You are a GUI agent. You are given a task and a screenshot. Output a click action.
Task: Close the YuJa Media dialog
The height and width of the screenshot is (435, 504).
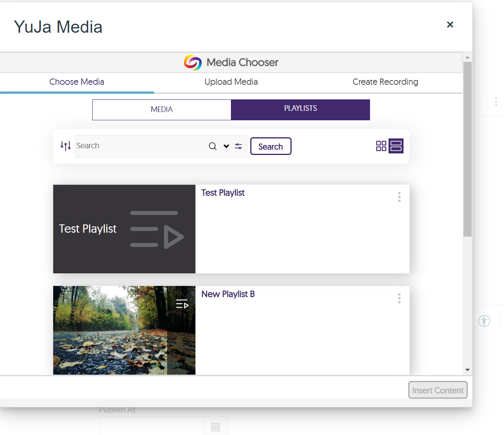[450, 25]
